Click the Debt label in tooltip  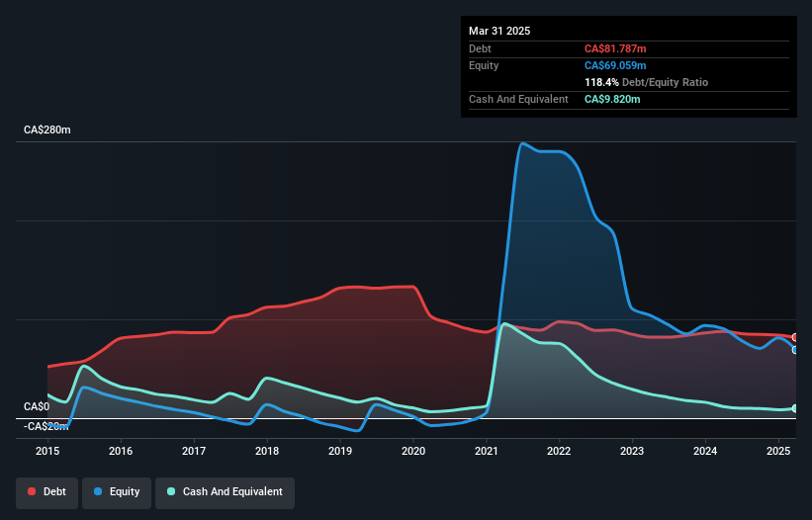[x=480, y=48]
